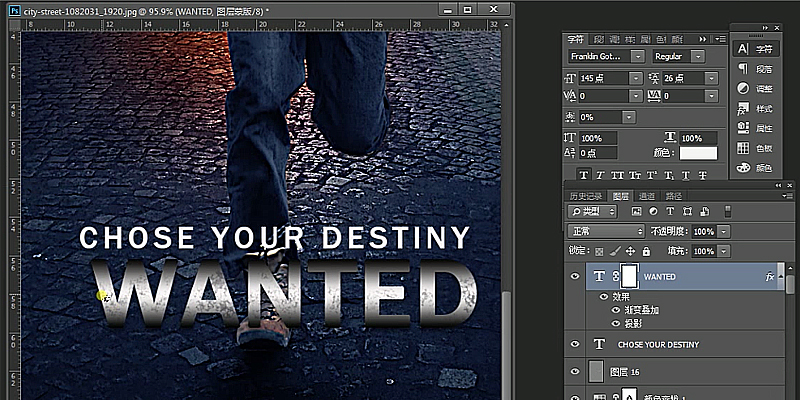Toggle Superscript text style

click(652, 175)
